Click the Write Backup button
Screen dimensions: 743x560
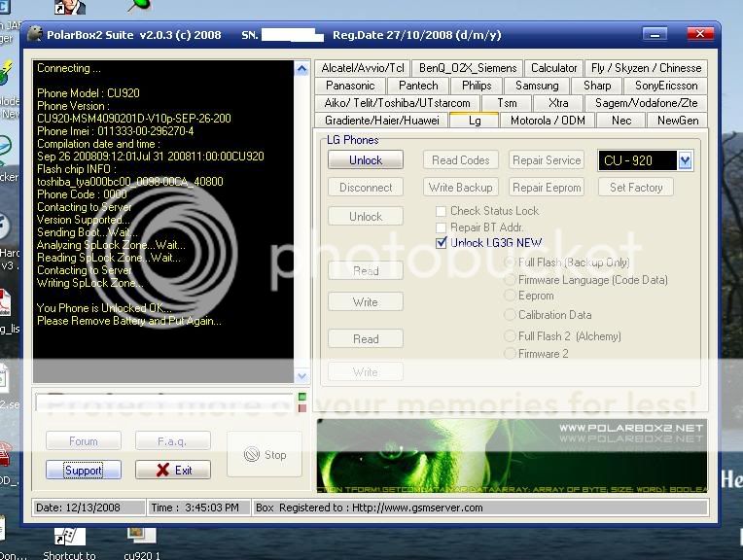461,188
